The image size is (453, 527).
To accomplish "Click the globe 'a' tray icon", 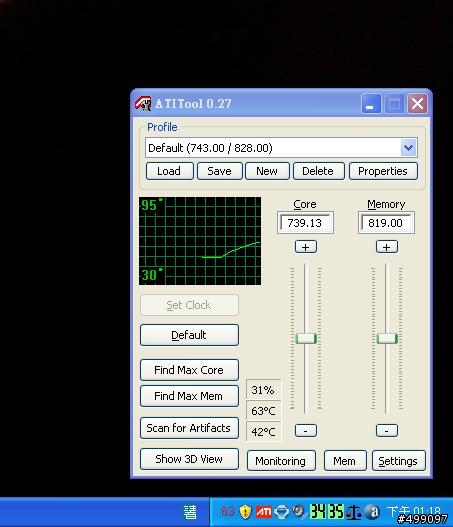I will pyautogui.click(x=372, y=512).
